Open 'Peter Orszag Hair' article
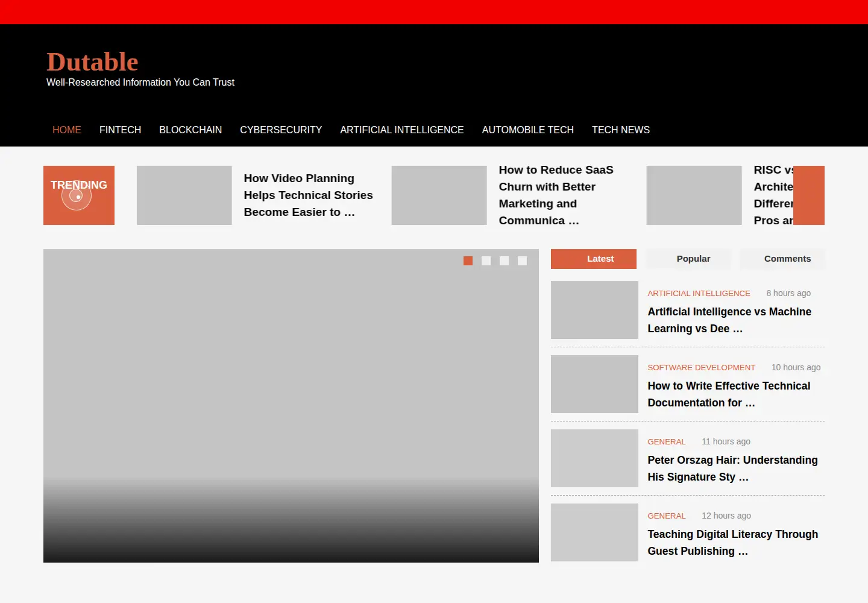This screenshot has height=603, width=868. (732, 469)
